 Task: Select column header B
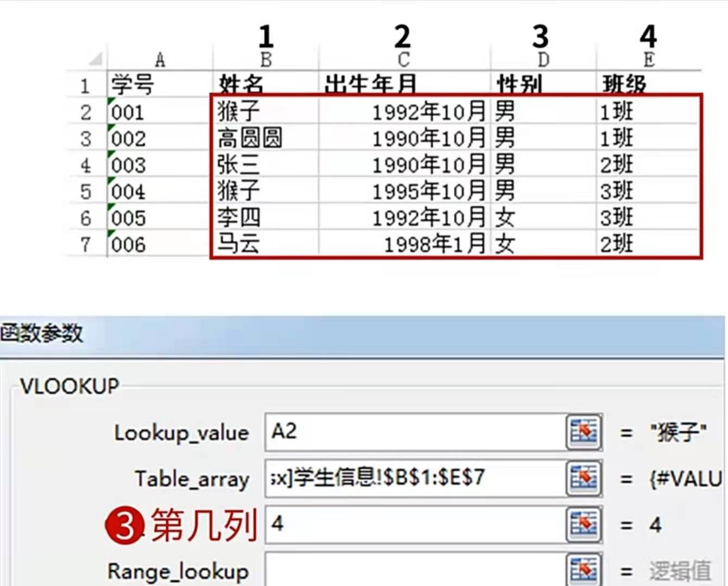[x=265, y=60]
